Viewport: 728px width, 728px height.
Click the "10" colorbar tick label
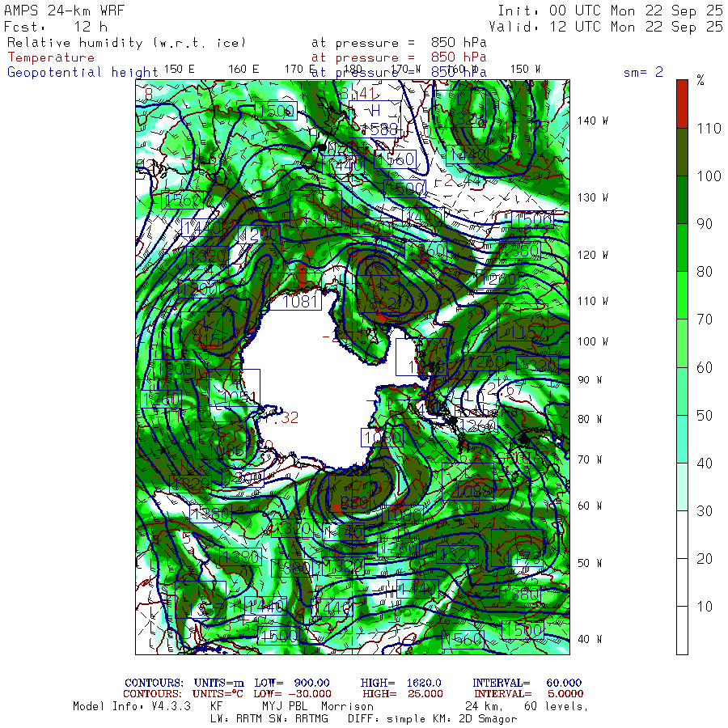pos(705,607)
